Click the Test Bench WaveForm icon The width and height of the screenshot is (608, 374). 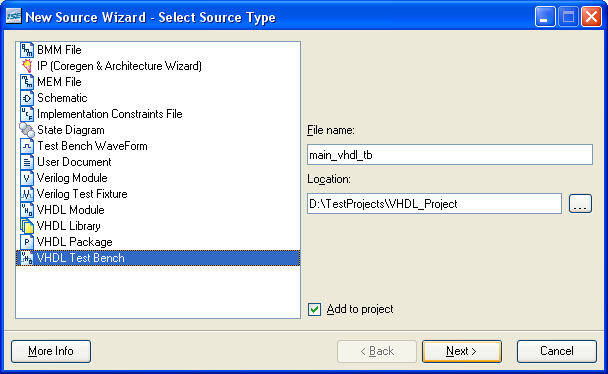[27, 146]
